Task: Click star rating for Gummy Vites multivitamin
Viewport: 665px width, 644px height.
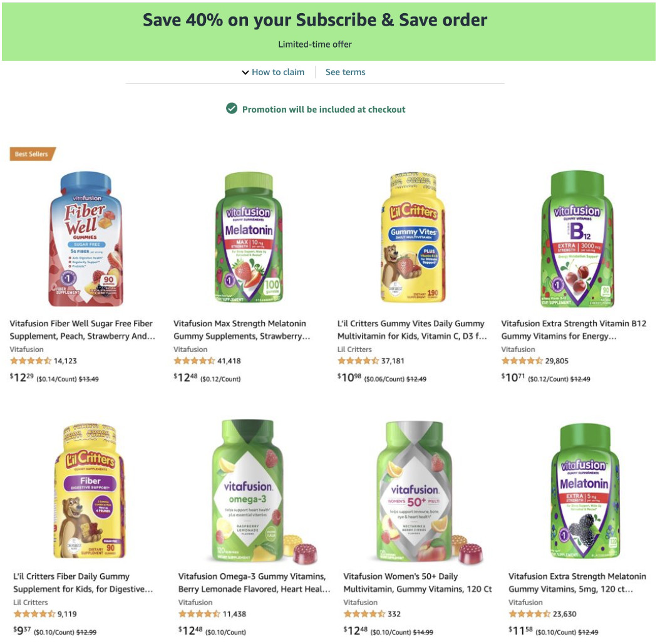Action: click(x=358, y=361)
